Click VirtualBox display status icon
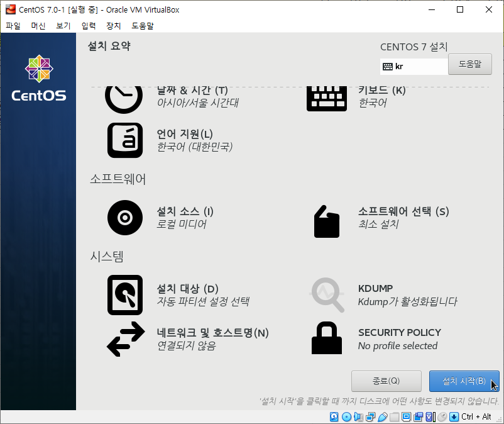 pyautogui.click(x=407, y=417)
